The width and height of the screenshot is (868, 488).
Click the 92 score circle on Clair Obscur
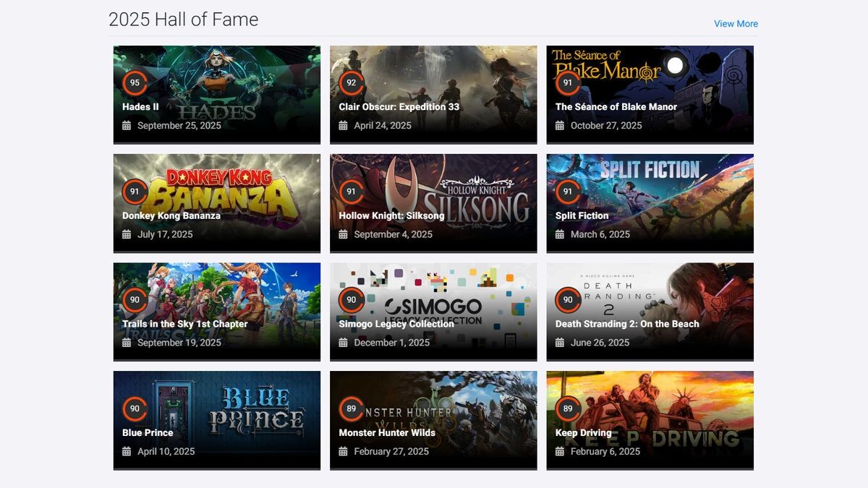click(352, 83)
